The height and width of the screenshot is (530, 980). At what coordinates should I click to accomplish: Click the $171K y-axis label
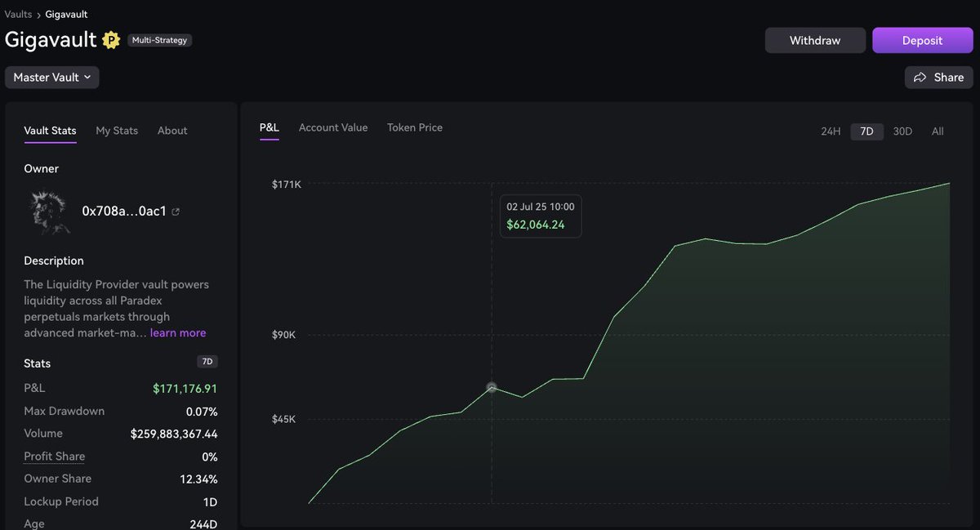[287, 185]
